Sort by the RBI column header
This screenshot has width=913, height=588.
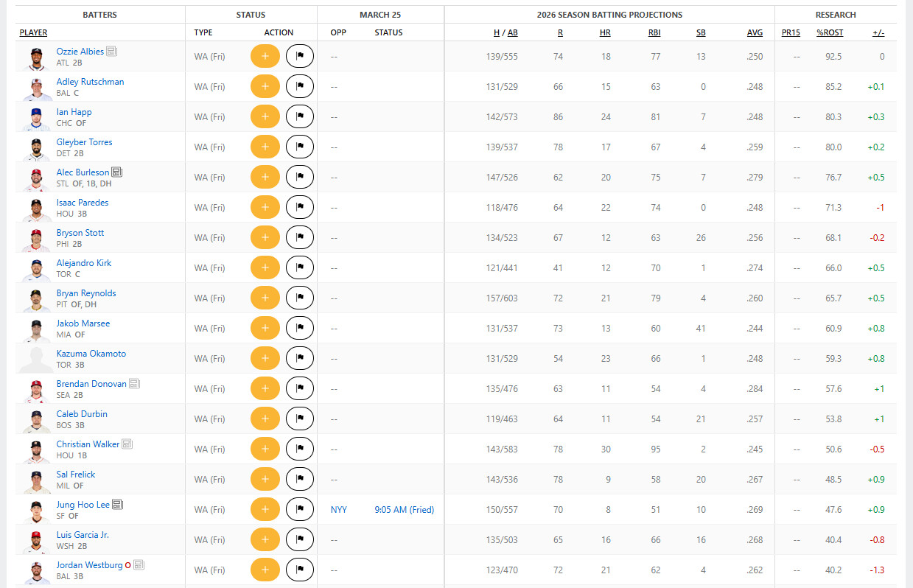[653, 32]
